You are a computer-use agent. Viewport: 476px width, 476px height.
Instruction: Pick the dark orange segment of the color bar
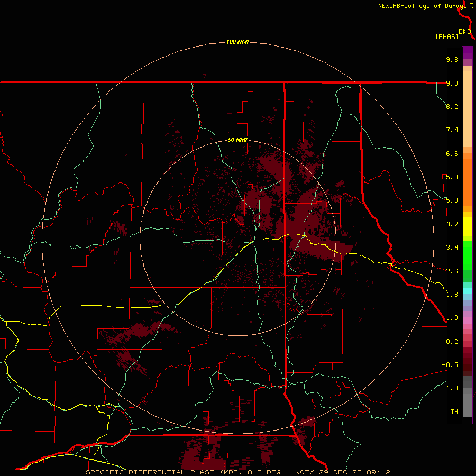pos(467,182)
